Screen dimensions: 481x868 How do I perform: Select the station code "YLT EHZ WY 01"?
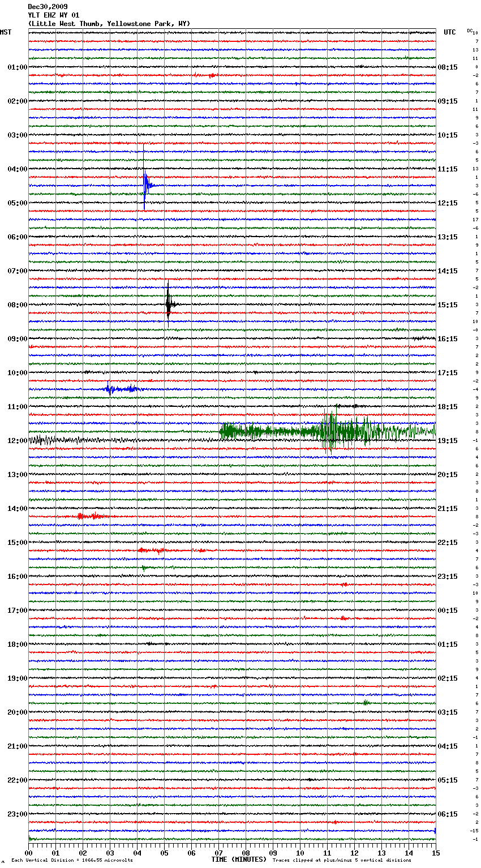54,15
